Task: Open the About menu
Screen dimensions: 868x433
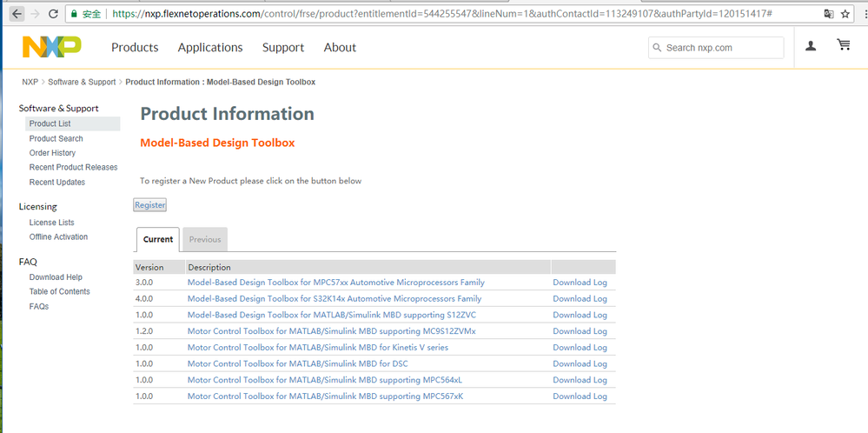Action: (x=340, y=48)
